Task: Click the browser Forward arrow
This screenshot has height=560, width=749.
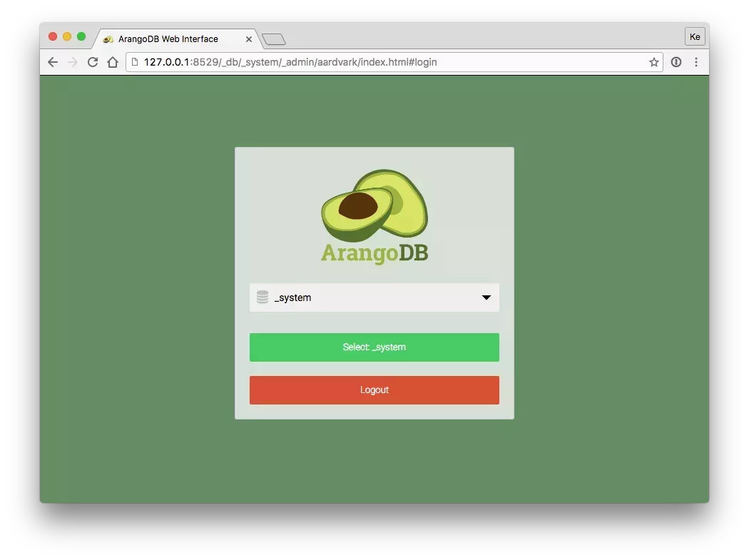Action: pos(72,62)
